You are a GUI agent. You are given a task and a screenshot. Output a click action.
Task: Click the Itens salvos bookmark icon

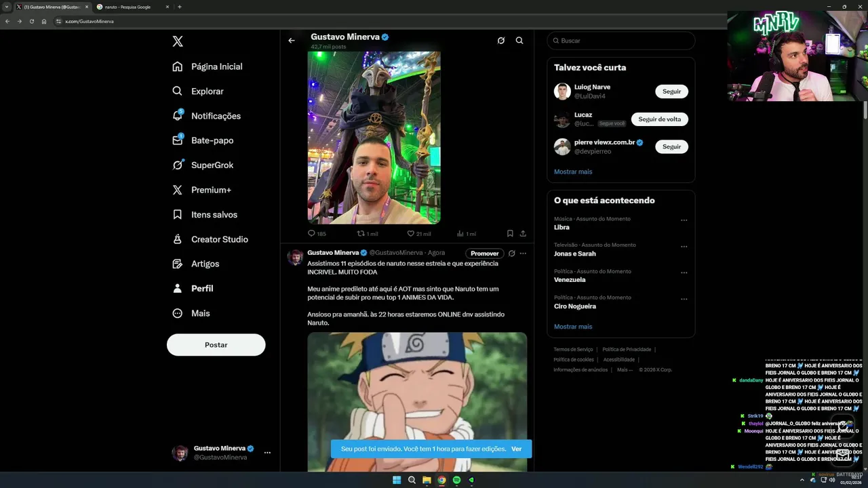[178, 214]
